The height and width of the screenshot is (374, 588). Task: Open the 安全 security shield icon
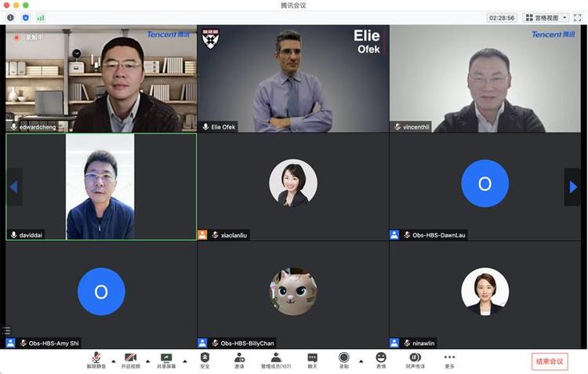[x=205, y=361]
